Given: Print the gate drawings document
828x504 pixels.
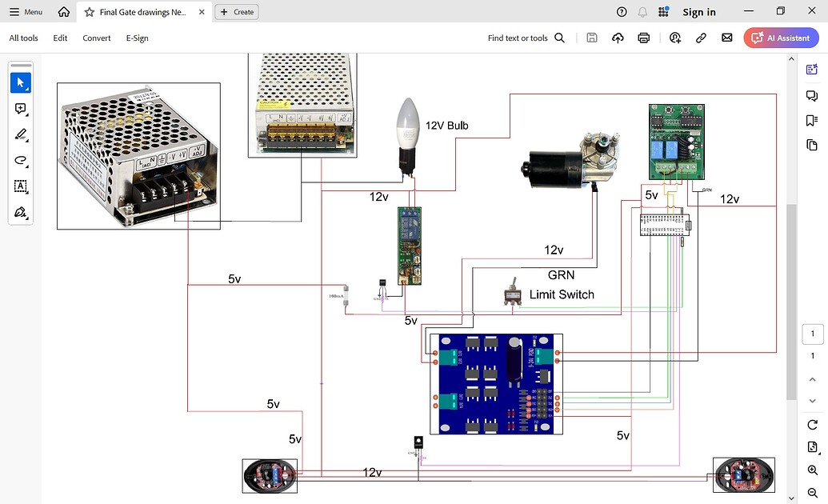Looking at the screenshot, I should click(x=643, y=38).
